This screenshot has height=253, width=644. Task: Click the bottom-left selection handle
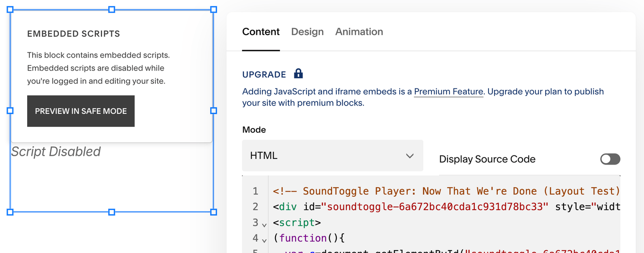(x=10, y=212)
